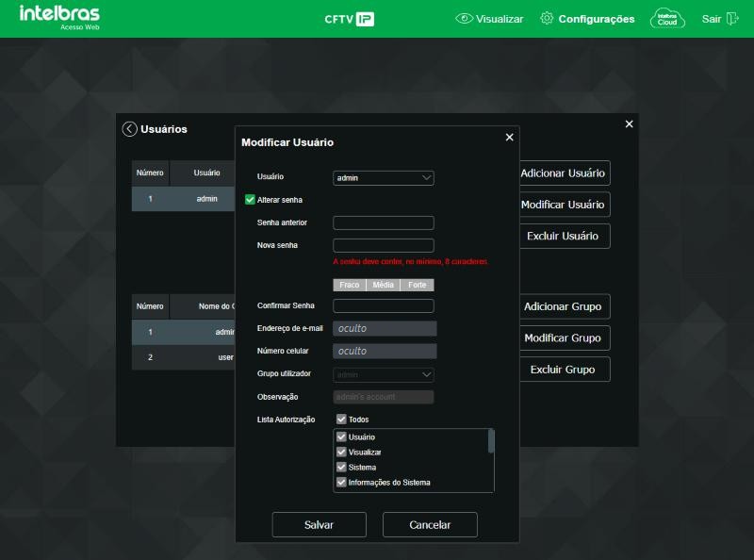The width and height of the screenshot is (754, 560).
Task: Click the Cancelar button
Action: pos(430,525)
